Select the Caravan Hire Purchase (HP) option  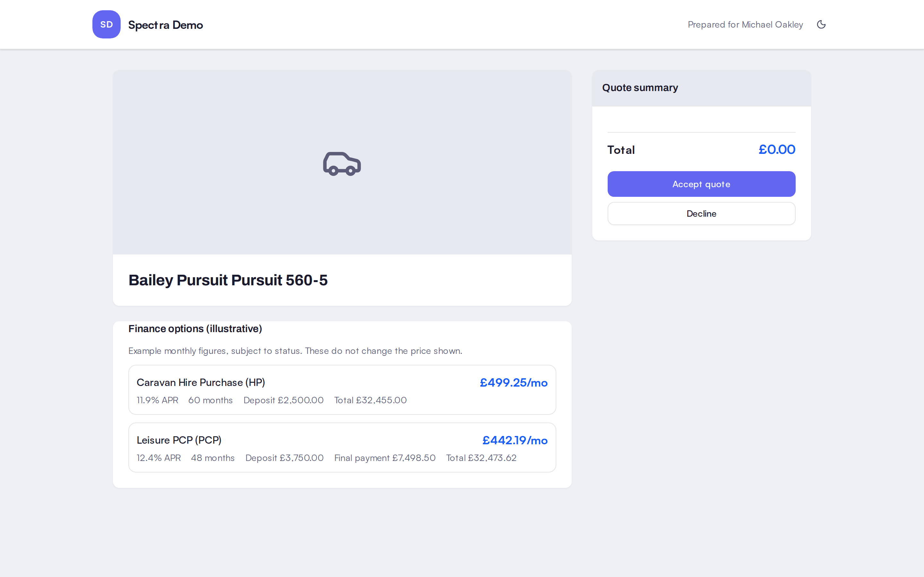tap(342, 389)
